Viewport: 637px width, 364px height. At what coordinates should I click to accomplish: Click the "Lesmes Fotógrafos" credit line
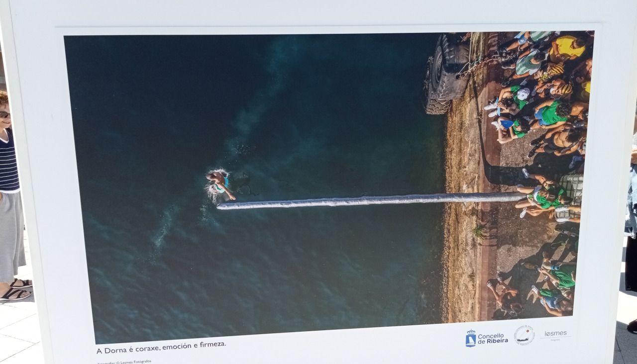click(124, 362)
